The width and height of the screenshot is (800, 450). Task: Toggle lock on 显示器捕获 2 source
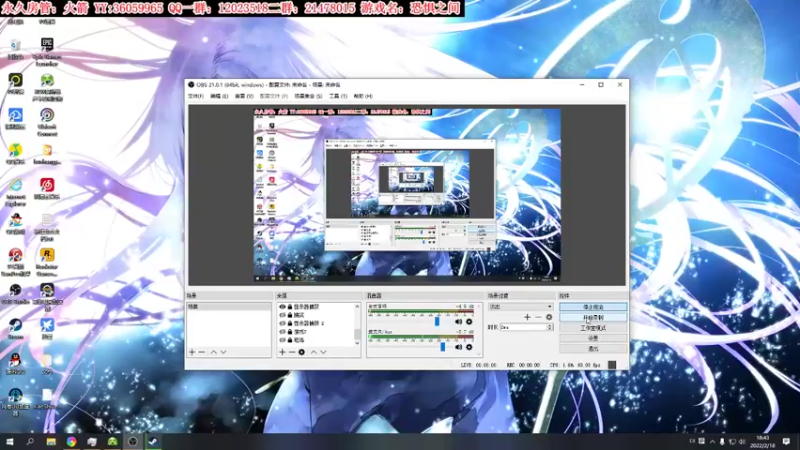(x=290, y=323)
